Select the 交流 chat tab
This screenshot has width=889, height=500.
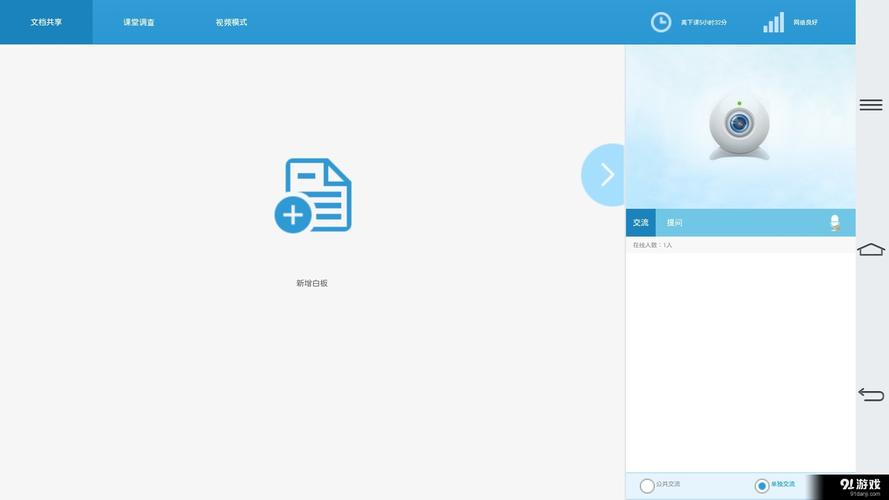pyautogui.click(x=641, y=223)
